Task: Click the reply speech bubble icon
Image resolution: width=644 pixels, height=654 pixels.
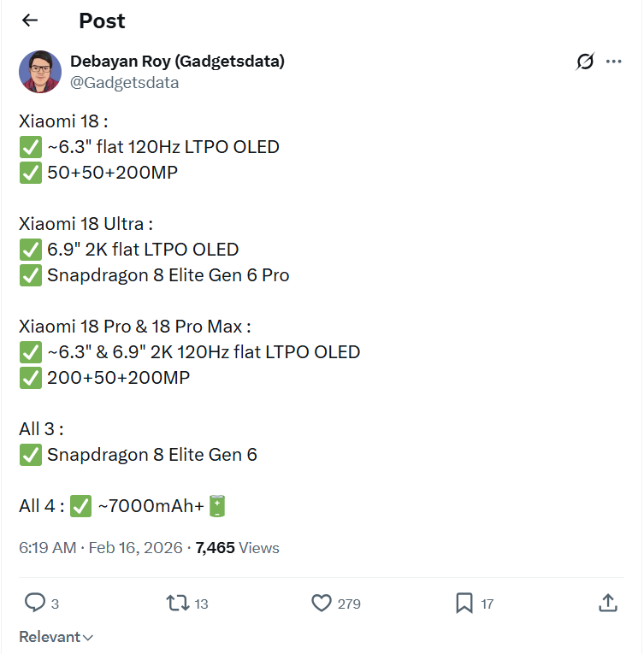Action: (x=34, y=604)
